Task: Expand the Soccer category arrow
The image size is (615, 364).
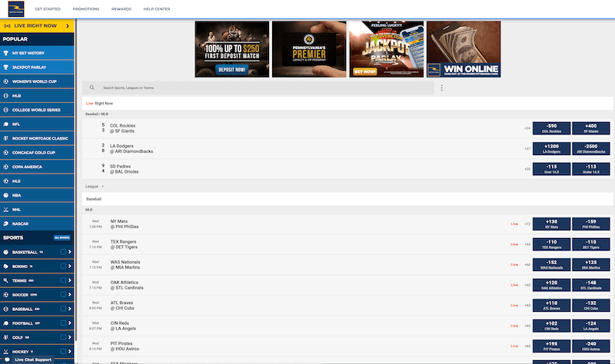Action: click(x=70, y=294)
